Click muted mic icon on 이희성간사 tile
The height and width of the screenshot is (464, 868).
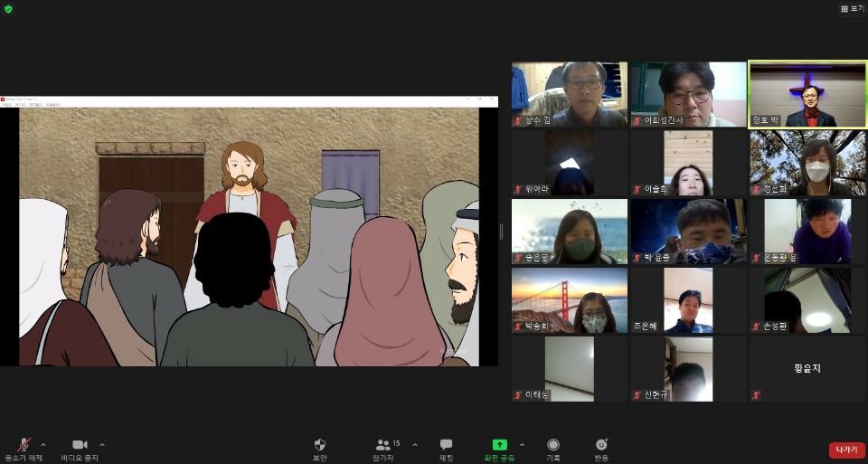(x=637, y=120)
